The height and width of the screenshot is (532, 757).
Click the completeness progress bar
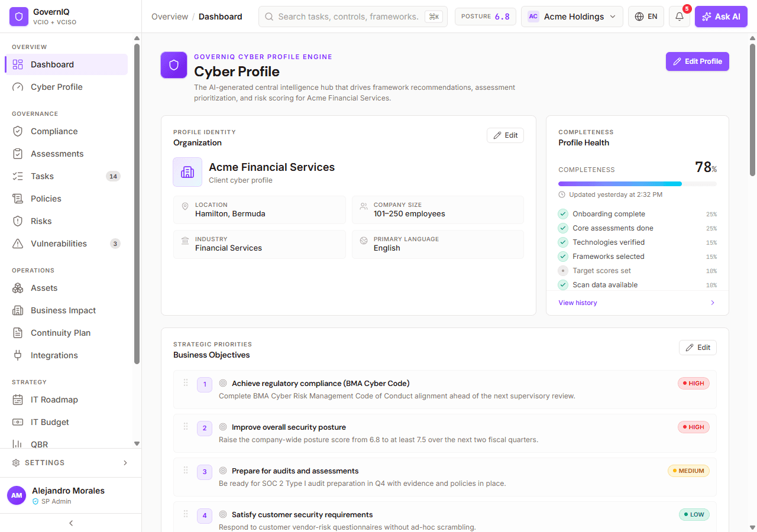(x=638, y=184)
